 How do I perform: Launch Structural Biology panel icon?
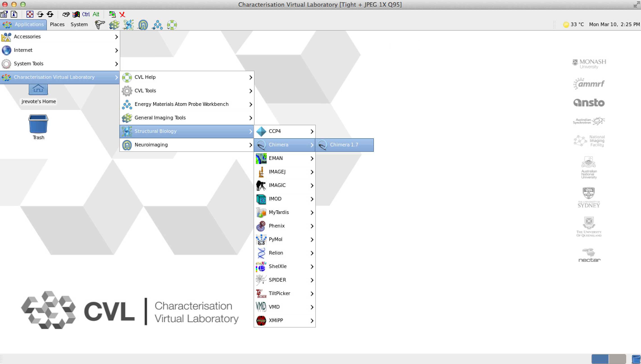[x=128, y=25]
